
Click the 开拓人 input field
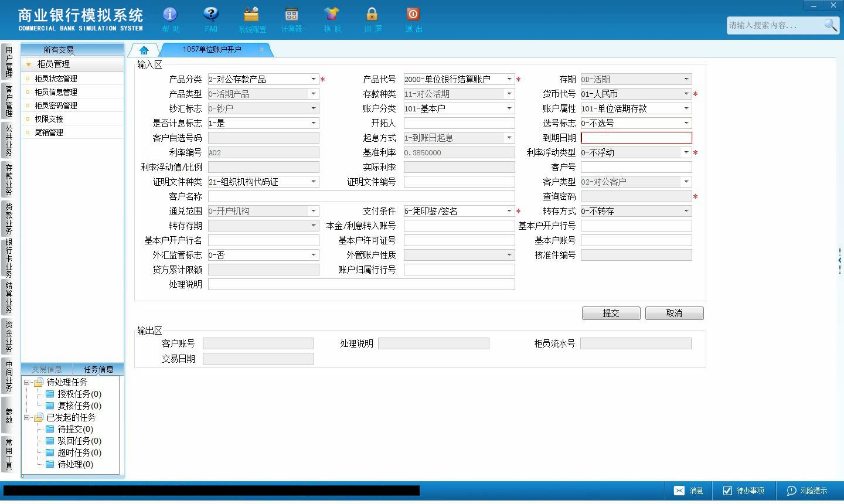coord(460,123)
